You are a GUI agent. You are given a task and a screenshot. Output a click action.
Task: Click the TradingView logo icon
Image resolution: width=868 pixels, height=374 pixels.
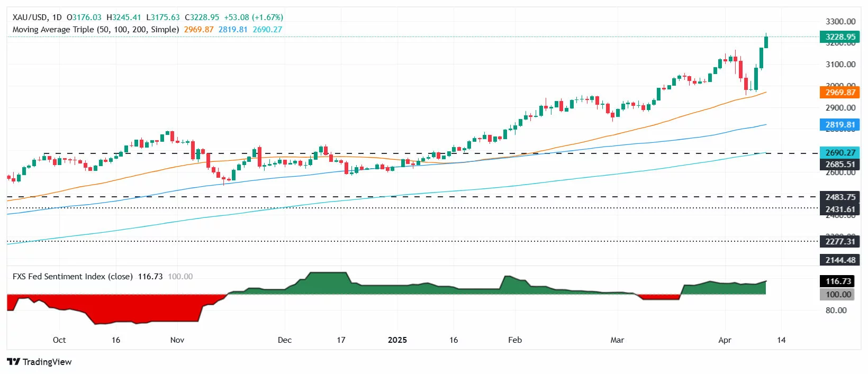(x=13, y=362)
